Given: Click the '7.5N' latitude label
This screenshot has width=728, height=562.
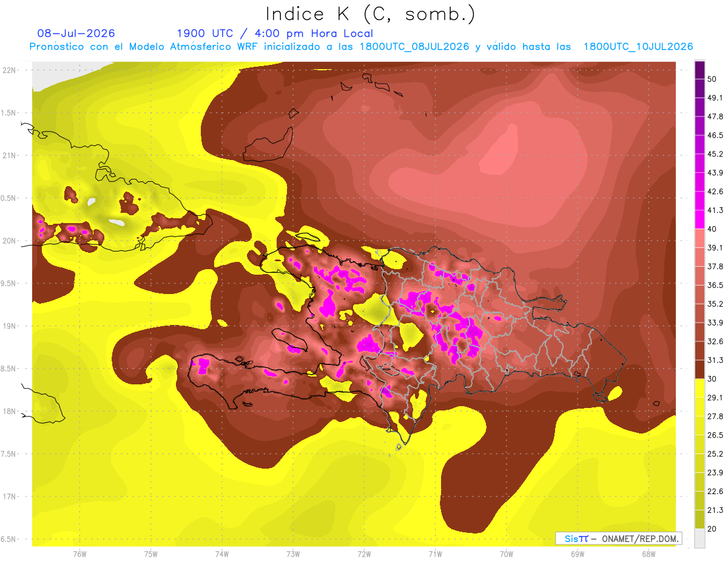Looking at the screenshot, I should pos(9,454).
